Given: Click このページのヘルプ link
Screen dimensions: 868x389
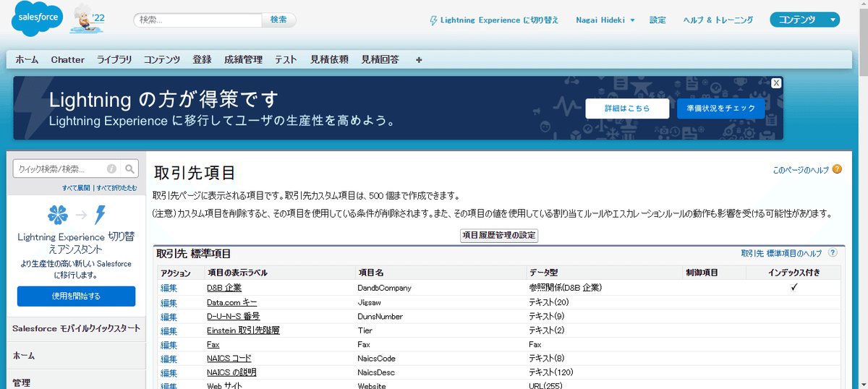Looking at the screenshot, I should tap(801, 170).
